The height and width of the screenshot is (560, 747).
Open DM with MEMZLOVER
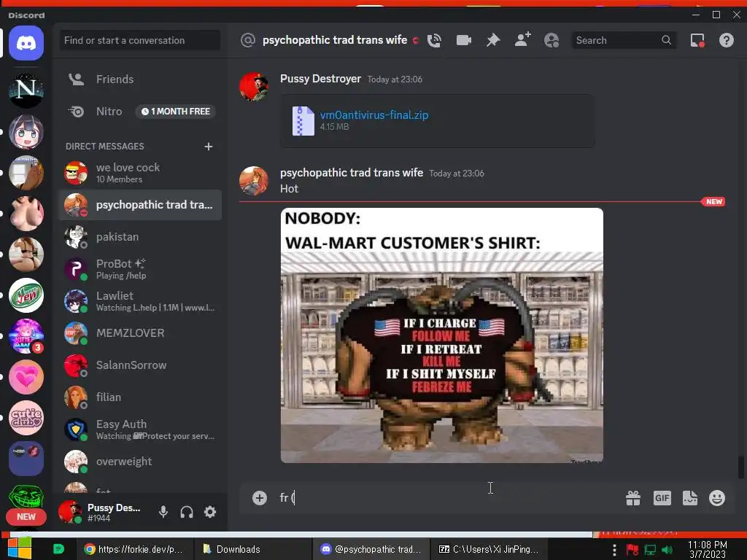pyautogui.click(x=140, y=333)
